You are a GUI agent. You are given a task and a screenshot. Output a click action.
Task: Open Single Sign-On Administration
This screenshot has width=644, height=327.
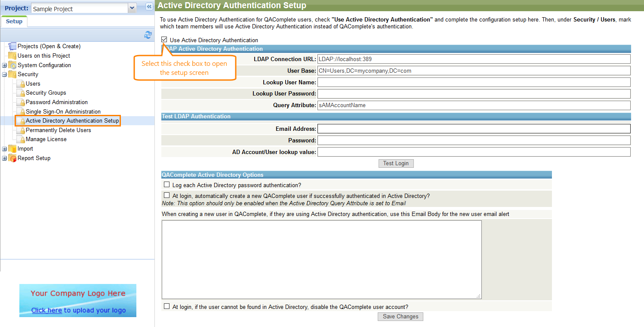pos(63,112)
